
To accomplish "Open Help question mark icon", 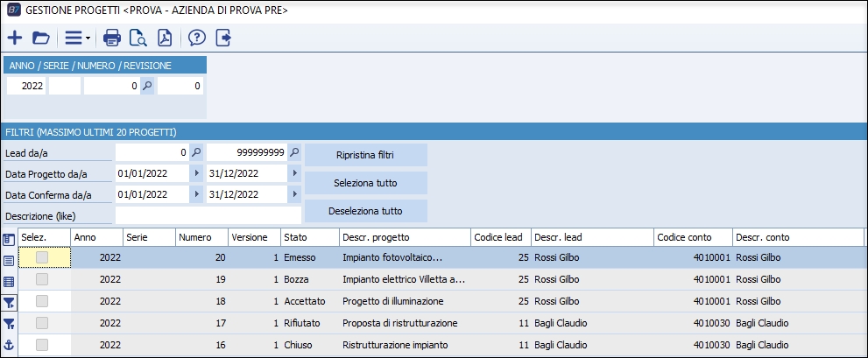I will pyautogui.click(x=196, y=38).
